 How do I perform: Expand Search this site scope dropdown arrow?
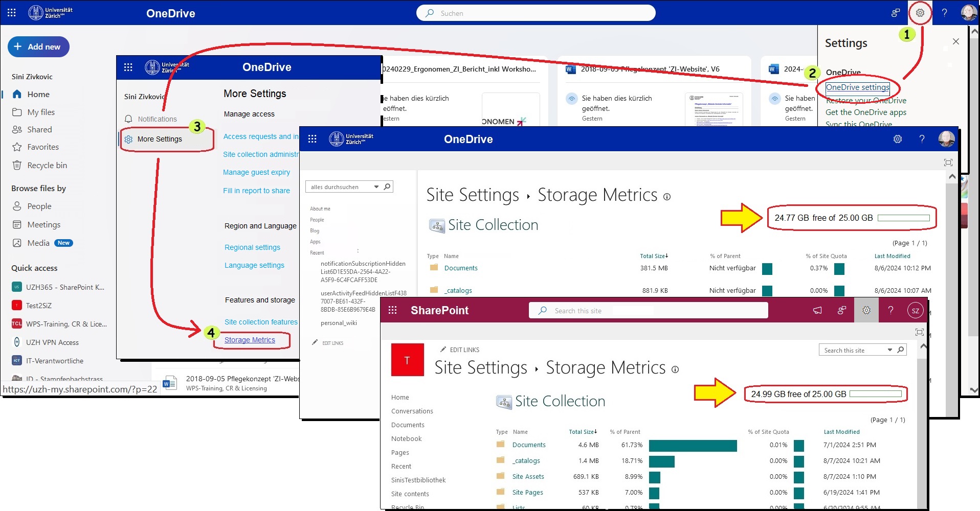click(x=890, y=350)
